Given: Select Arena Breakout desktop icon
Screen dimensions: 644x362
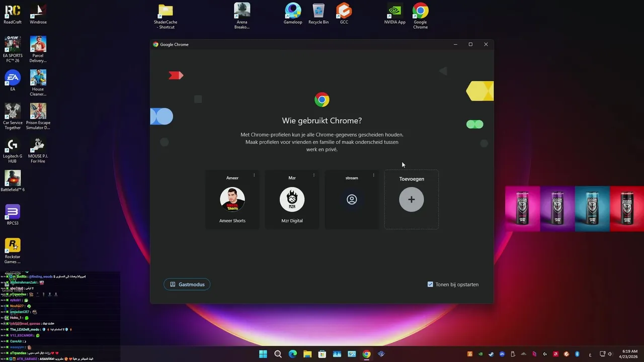Looking at the screenshot, I should 242,17.
